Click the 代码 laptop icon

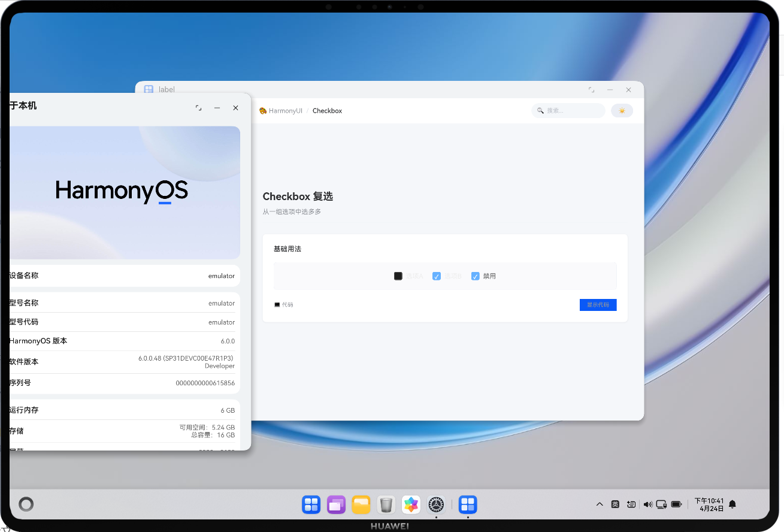click(x=277, y=305)
